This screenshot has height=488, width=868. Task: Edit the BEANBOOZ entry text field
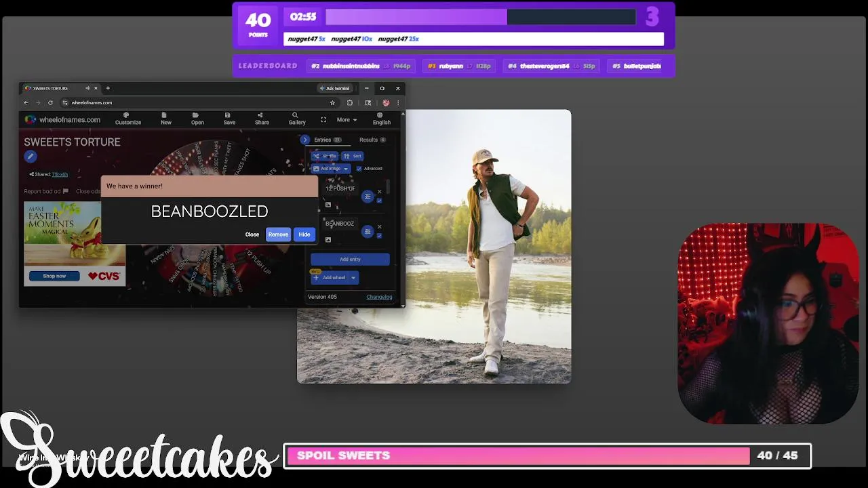pos(340,224)
